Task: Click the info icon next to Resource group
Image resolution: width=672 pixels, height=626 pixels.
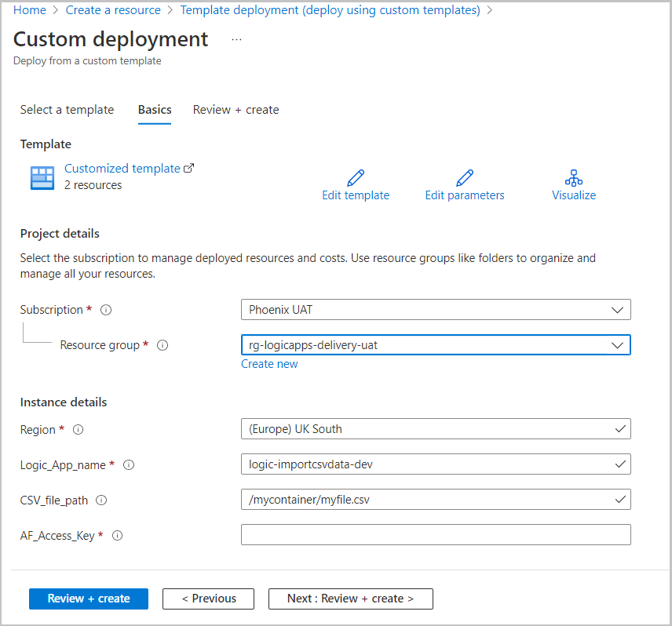Action: coord(162,345)
